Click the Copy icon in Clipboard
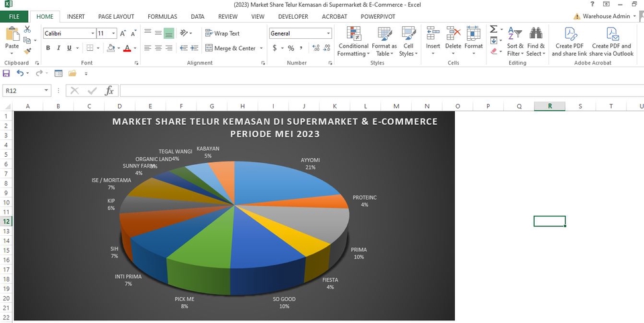 (x=27, y=40)
